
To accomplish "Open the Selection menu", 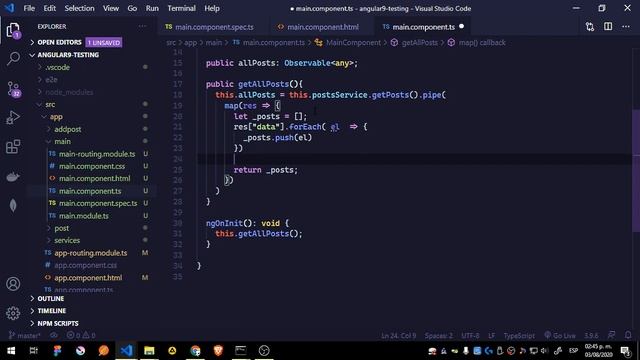I will click(x=79, y=8).
